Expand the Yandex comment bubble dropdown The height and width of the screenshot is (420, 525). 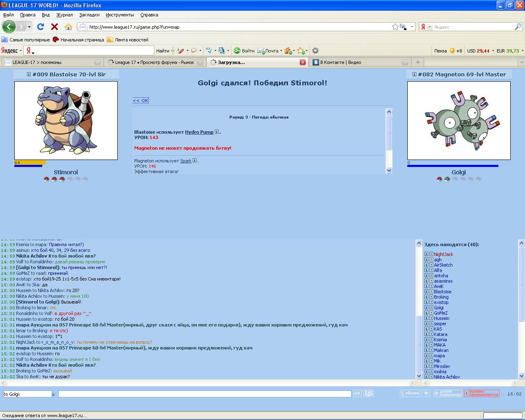pos(200,51)
